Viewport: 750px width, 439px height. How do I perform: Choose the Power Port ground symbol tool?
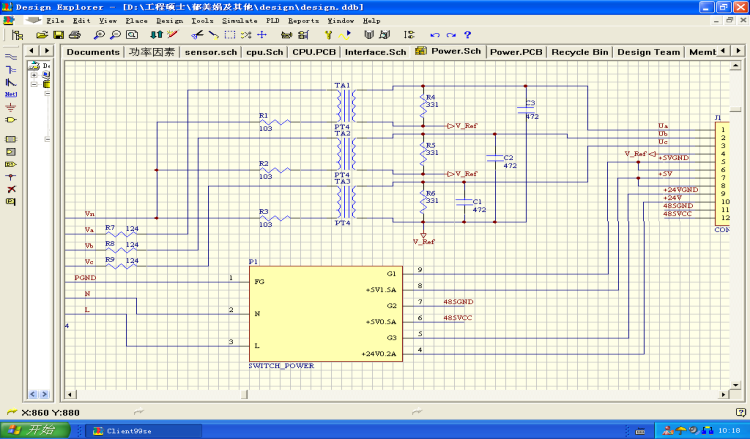[x=11, y=105]
